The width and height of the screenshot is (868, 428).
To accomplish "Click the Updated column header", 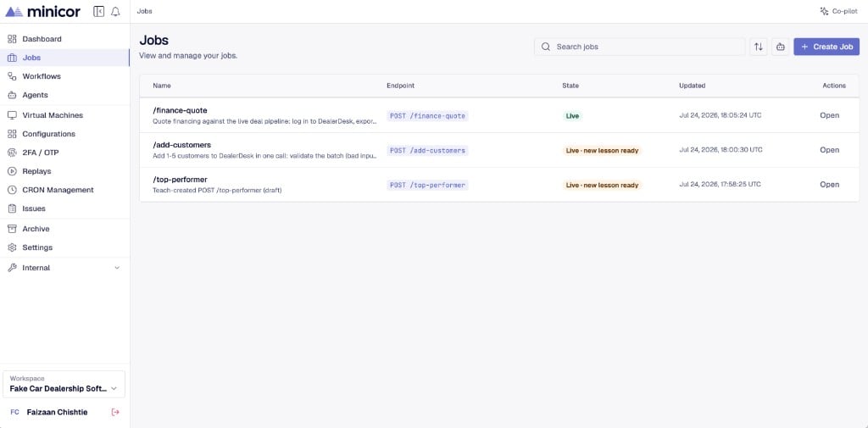I will coord(692,86).
